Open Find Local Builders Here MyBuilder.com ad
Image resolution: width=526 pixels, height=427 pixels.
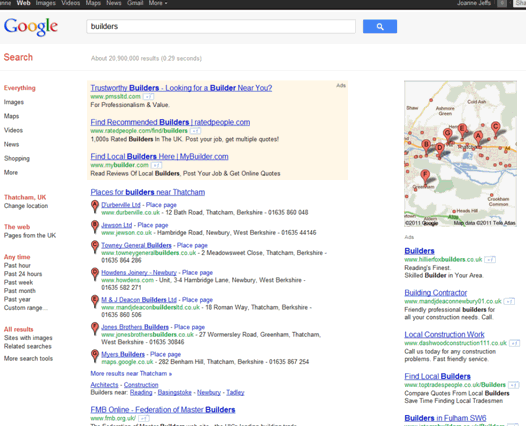[159, 156]
